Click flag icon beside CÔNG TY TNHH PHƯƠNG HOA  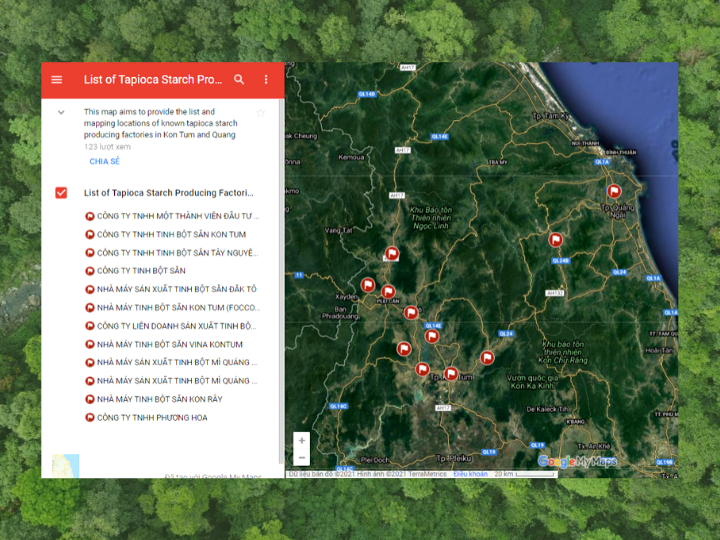click(90, 418)
